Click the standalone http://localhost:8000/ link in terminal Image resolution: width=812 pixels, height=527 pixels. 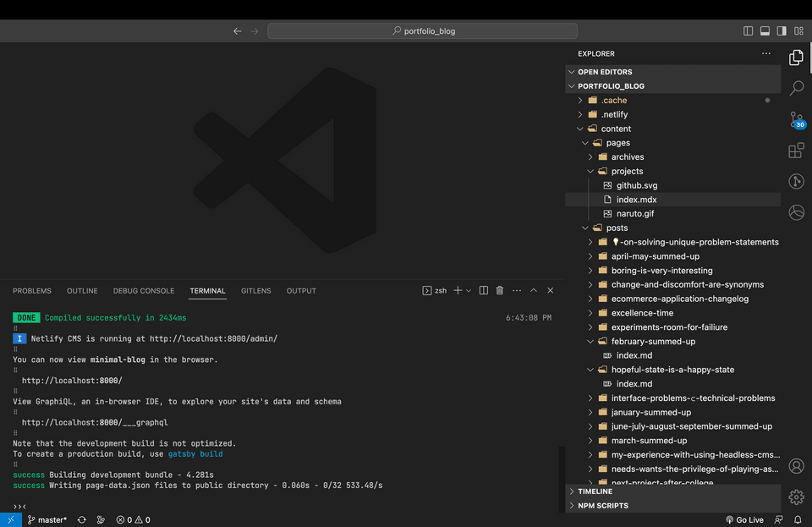pos(72,381)
